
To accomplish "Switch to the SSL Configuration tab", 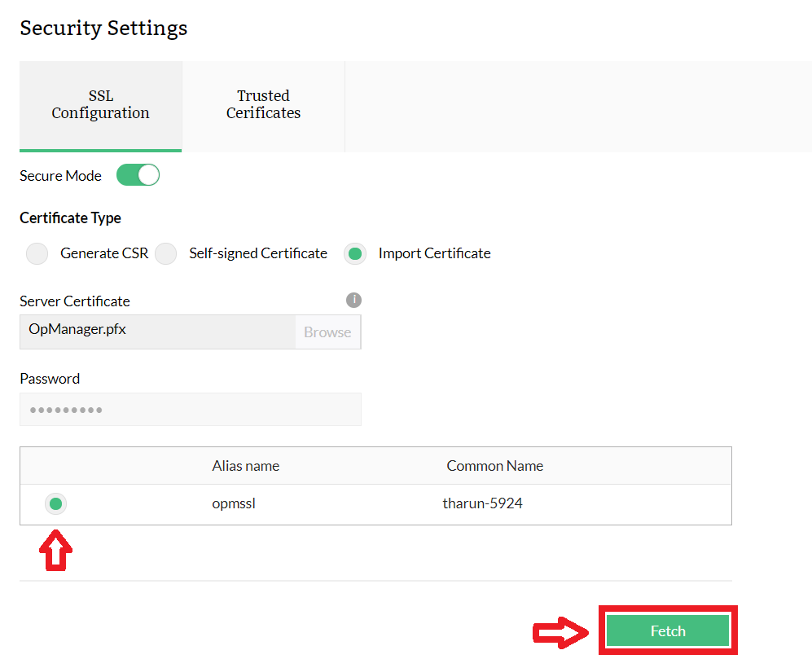I will 101,105.
